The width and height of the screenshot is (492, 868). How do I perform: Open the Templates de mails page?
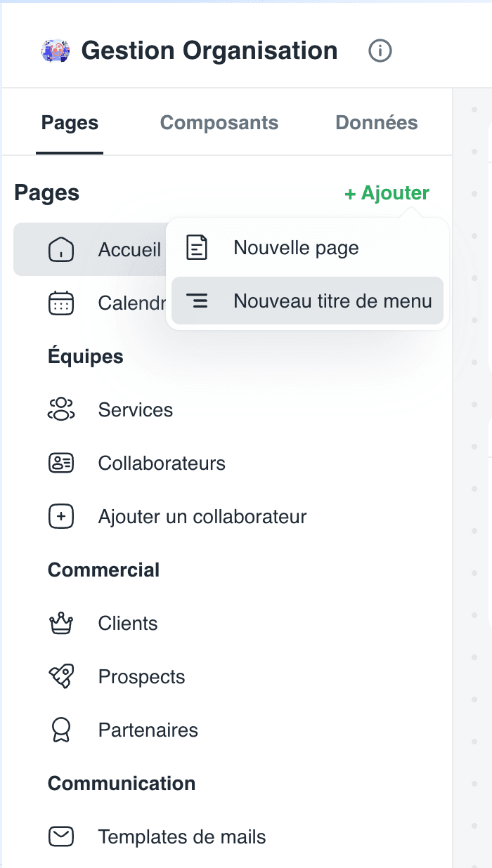tap(226, 837)
